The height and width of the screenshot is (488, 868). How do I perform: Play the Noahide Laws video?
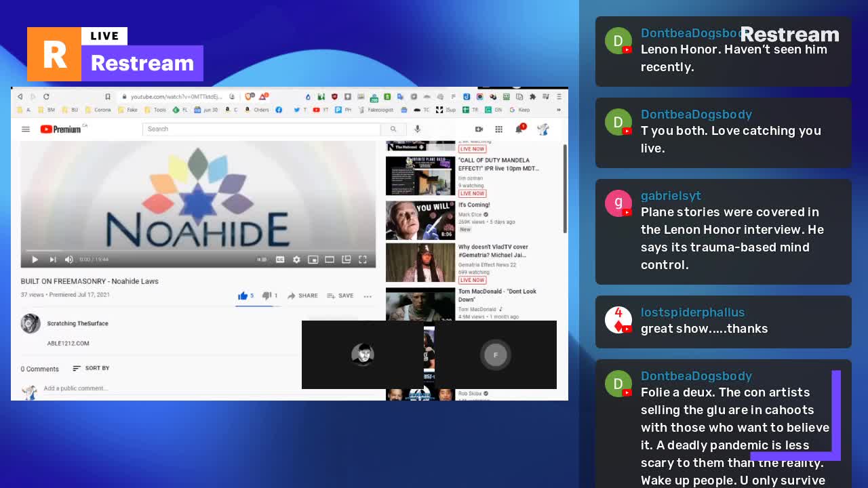35,259
